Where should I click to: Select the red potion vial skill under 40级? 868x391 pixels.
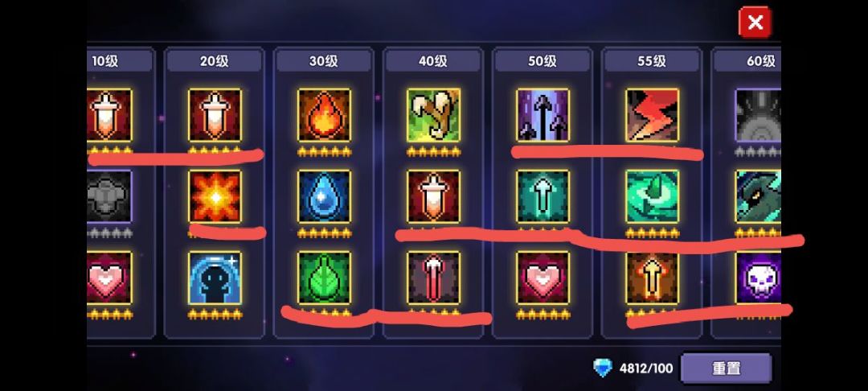tap(433, 278)
